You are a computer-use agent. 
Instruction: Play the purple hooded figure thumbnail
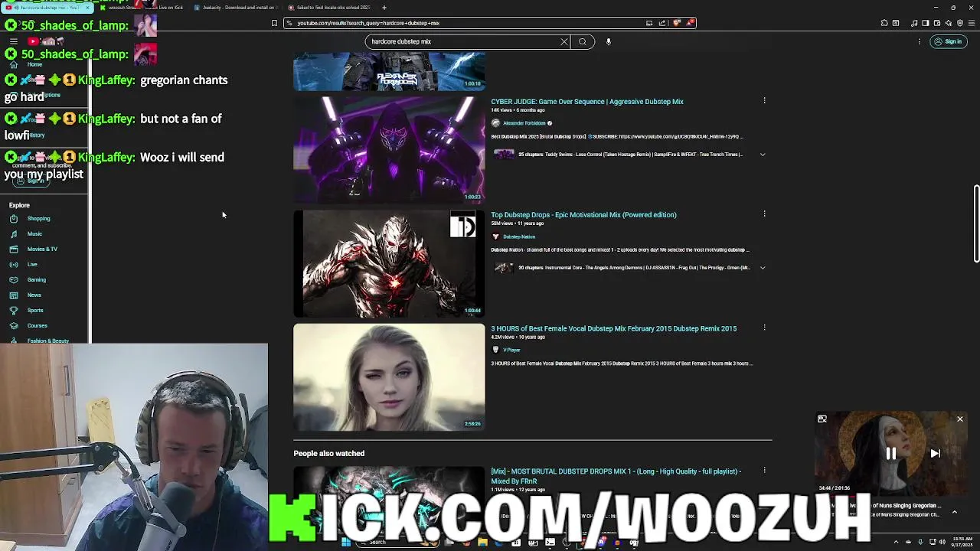[x=389, y=149]
